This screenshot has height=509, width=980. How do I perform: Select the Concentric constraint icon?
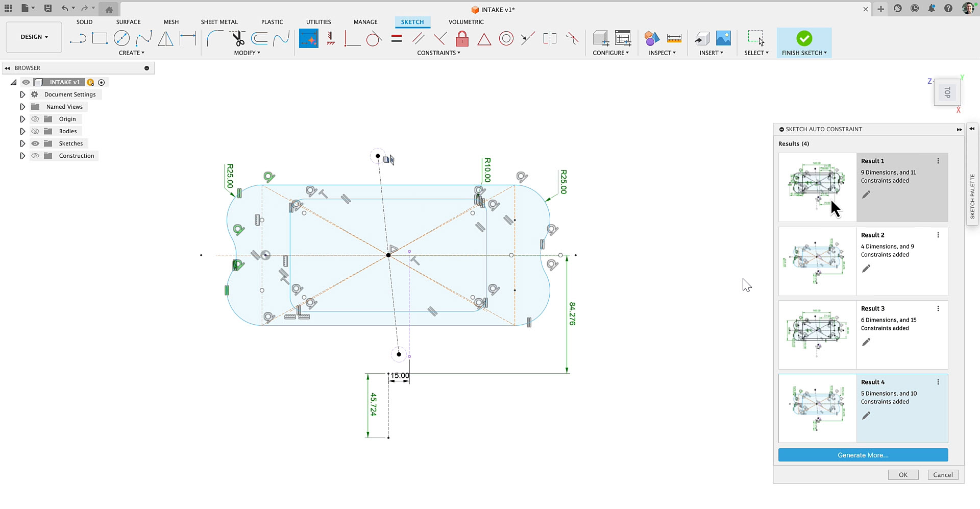click(x=506, y=38)
